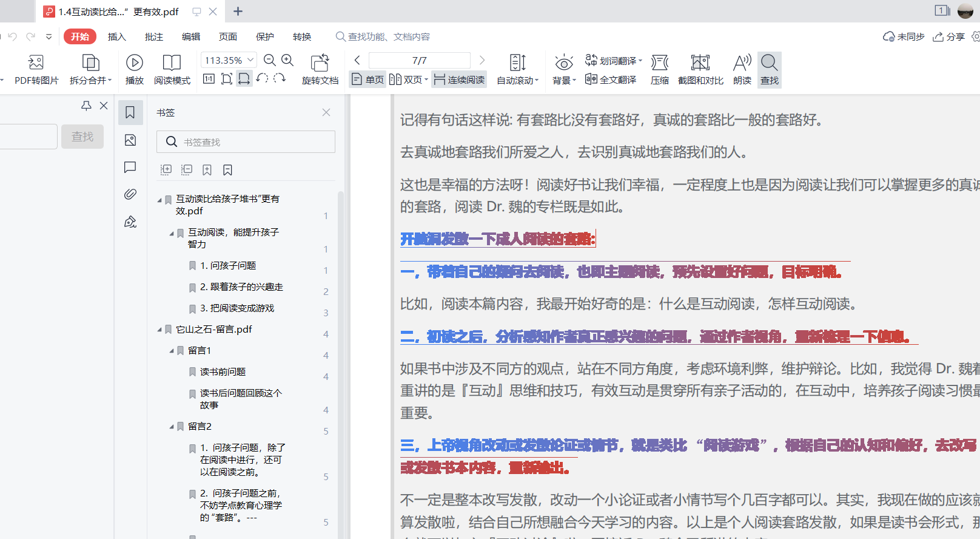Image resolution: width=980 pixels, height=539 pixels.
Task: Click the 朗读 read-aloud icon
Action: point(742,63)
